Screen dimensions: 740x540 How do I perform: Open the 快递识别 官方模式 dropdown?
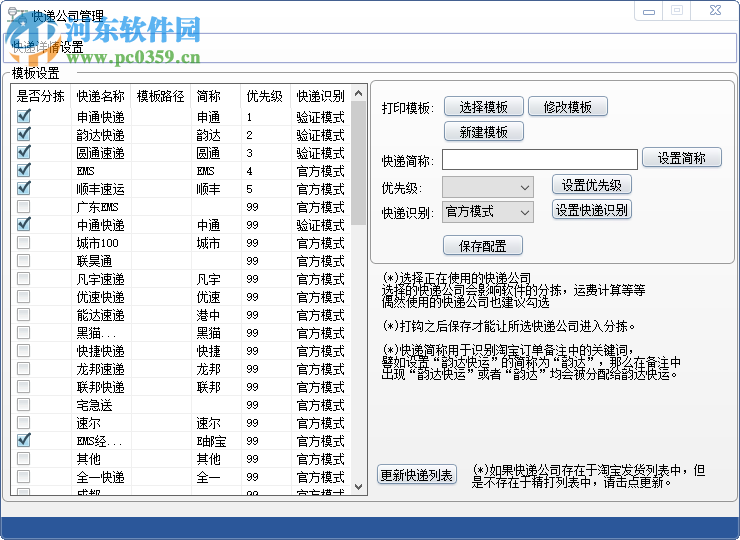pyautogui.click(x=488, y=212)
